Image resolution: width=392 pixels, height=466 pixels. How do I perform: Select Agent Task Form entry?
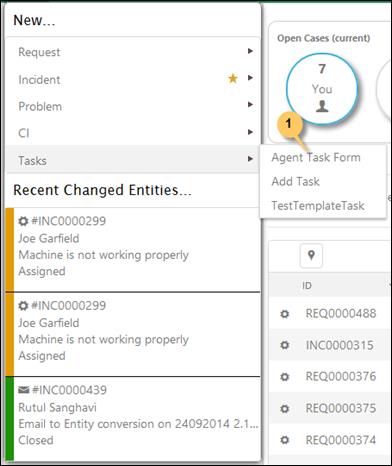(x=316, y=157)
